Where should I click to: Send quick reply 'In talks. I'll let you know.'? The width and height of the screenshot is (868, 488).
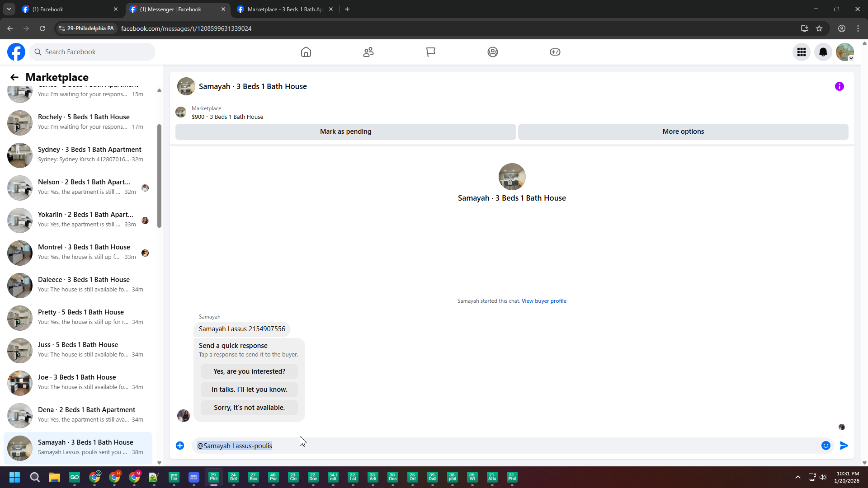point(249,389)
